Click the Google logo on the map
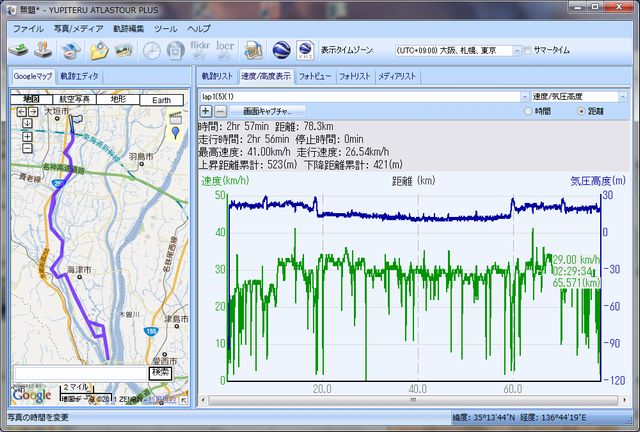The height and width of the screenshot is (432, 640). point(31,395)
